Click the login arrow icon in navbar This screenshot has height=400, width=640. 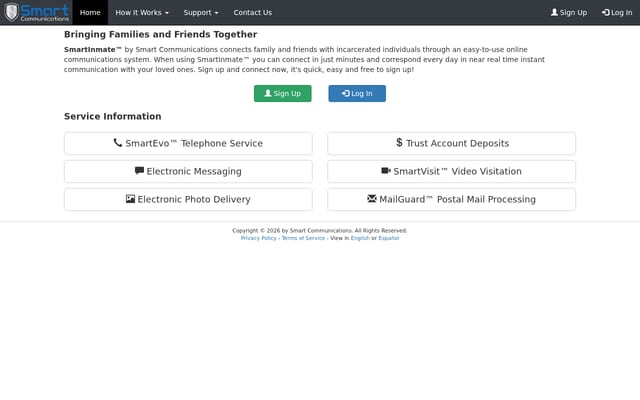[x=606, y=12]
